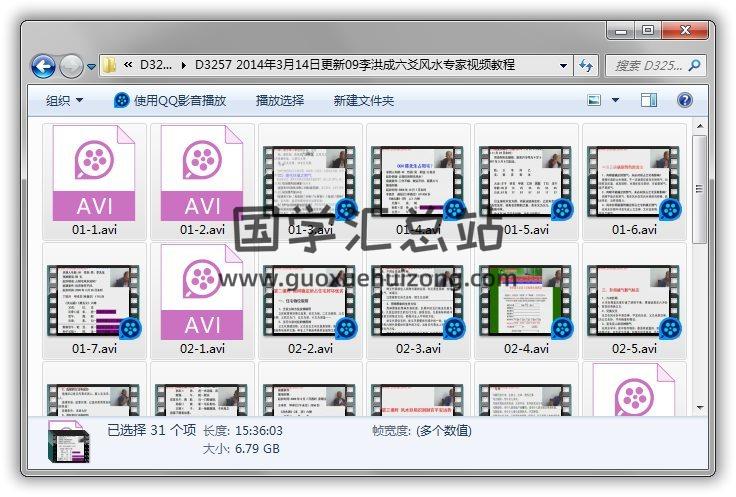Click the folder icon in address bar
Screen dimensions: 736x497
tap(109, 65)
